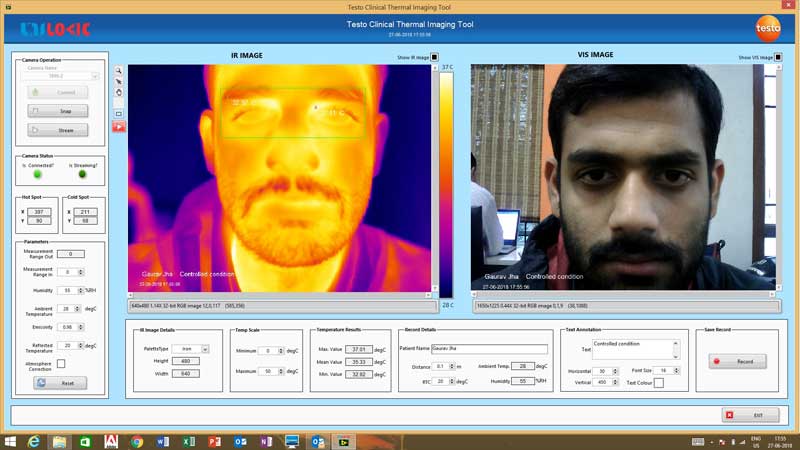Open PowerPoint from taskbar
The width and height of the screenshot is (800, 450).
(214, 441)
